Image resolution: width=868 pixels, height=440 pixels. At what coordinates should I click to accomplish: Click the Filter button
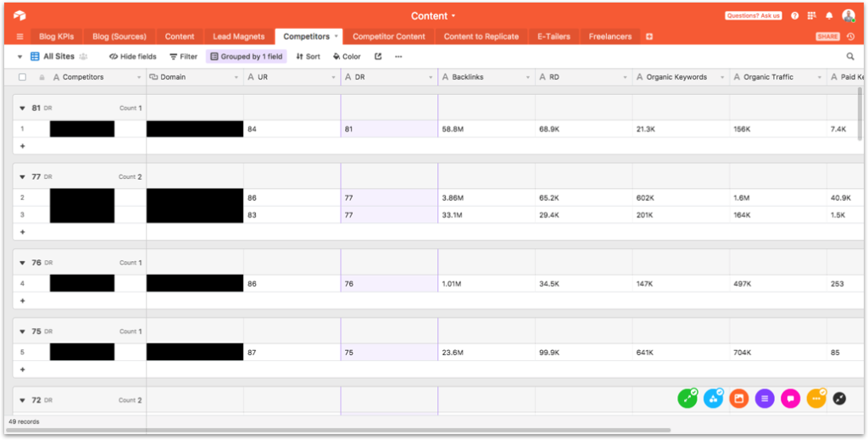click(183, 57)
